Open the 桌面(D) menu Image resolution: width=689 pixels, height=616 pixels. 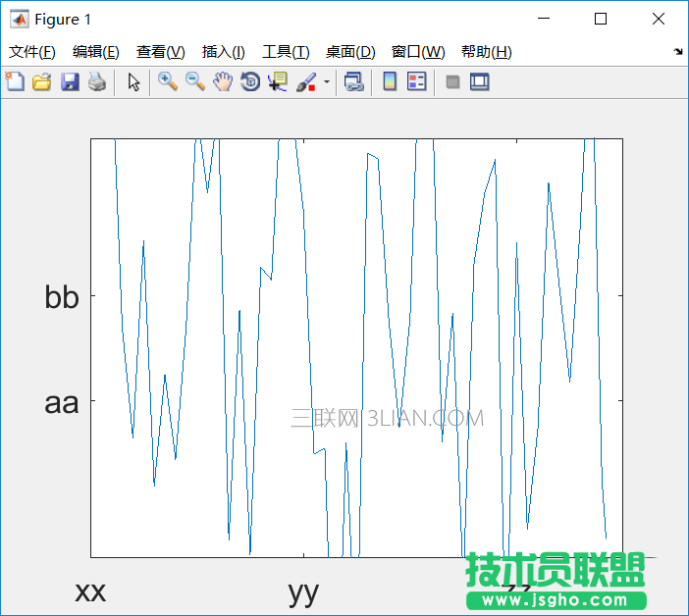coord(350,52)
